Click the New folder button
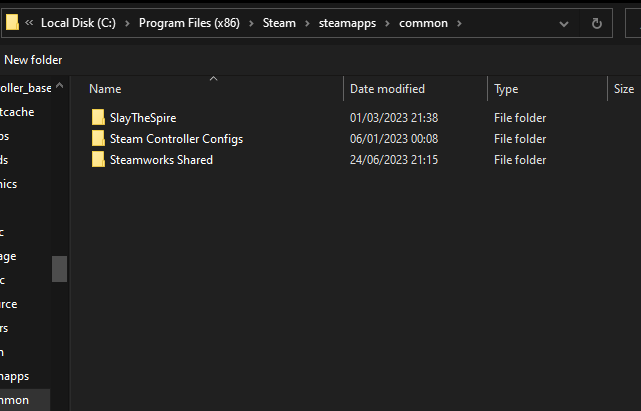The image size is (641, 411). click(x=33, y=60)
